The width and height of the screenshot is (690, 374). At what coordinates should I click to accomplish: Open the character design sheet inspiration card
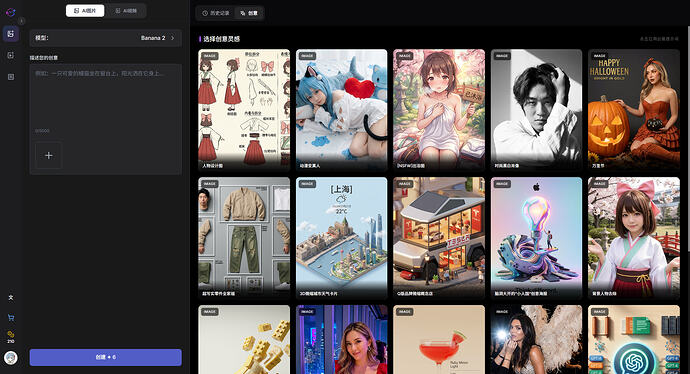click(x=244, y=110)
